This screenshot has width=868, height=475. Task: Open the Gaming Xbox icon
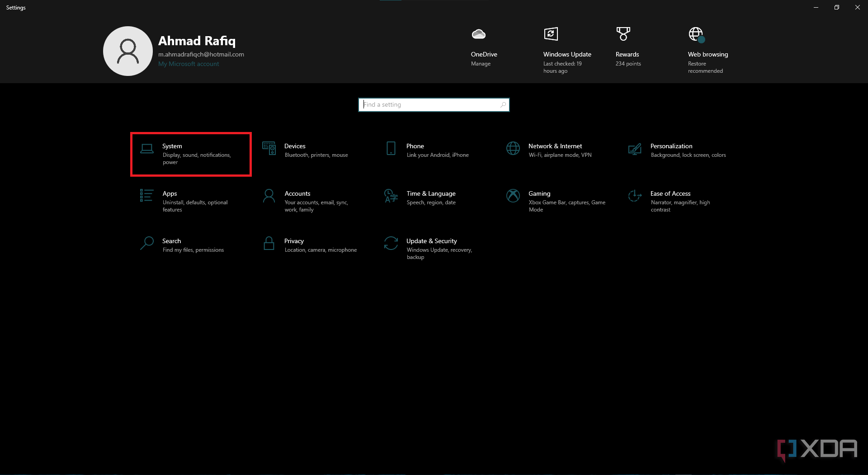(513, 196)
